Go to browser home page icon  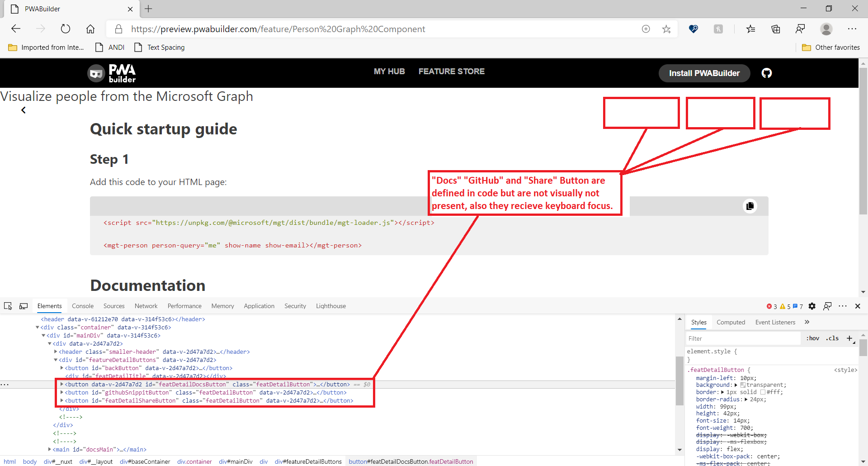coord(90,29)
